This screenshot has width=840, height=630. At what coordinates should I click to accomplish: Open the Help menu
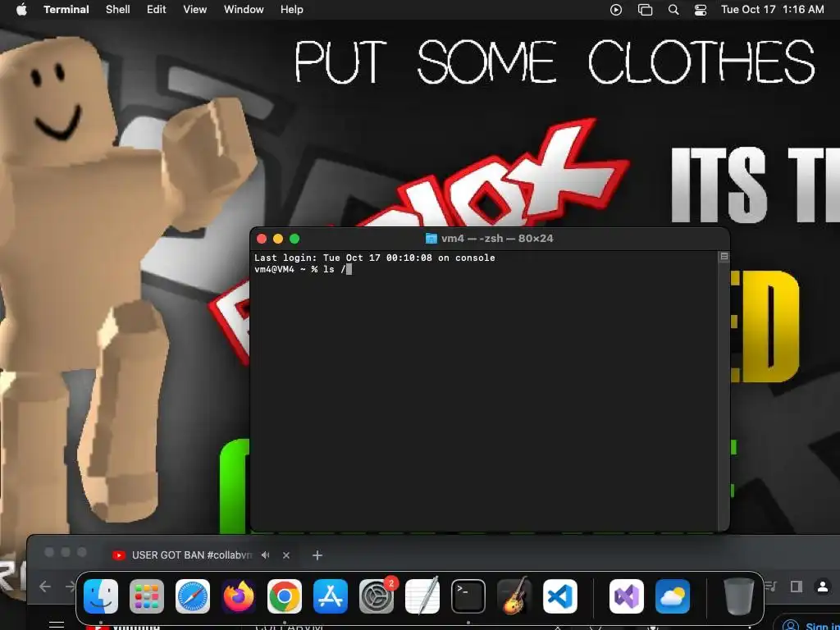tap(292, 10)
